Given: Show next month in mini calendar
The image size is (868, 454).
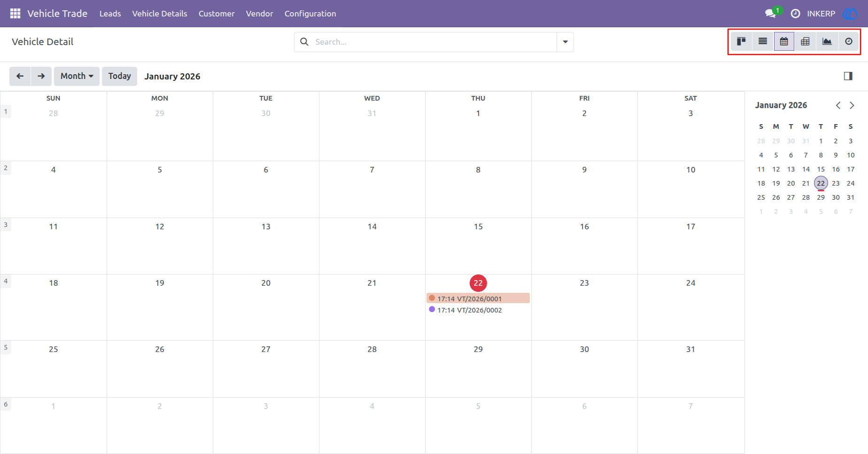Looking at the screenshot, I should pyautogui.click(x=852, y=105).
